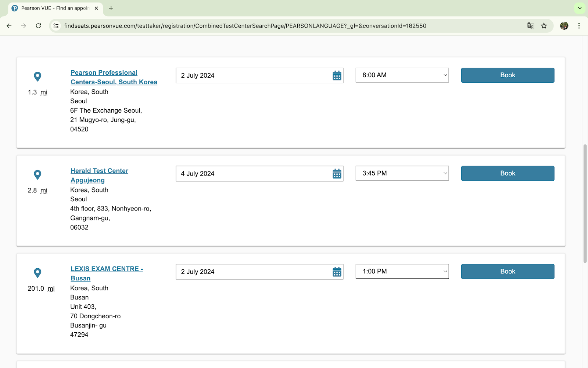Open Chrome profile avatar

564,26
